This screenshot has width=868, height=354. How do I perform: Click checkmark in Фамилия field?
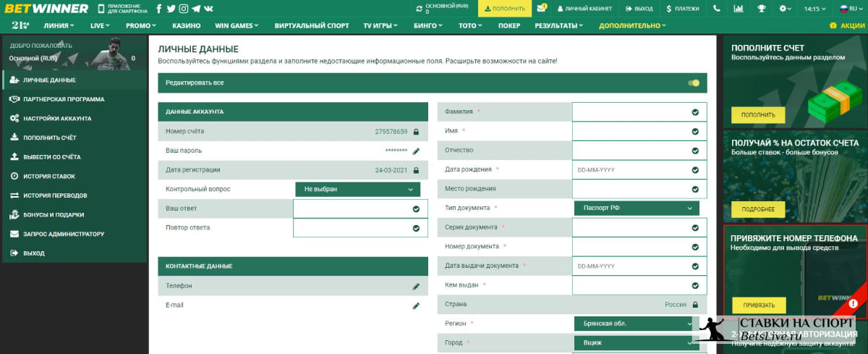[695, 112]
